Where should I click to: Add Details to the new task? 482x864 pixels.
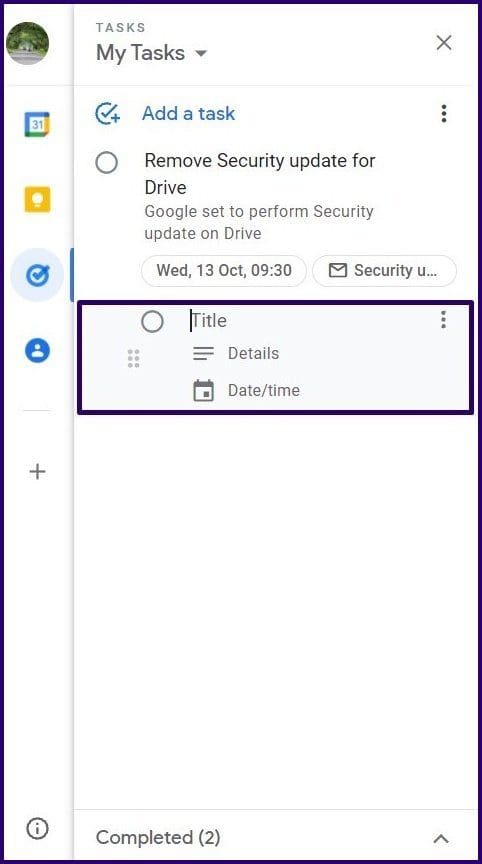click(x=253, y=353)
